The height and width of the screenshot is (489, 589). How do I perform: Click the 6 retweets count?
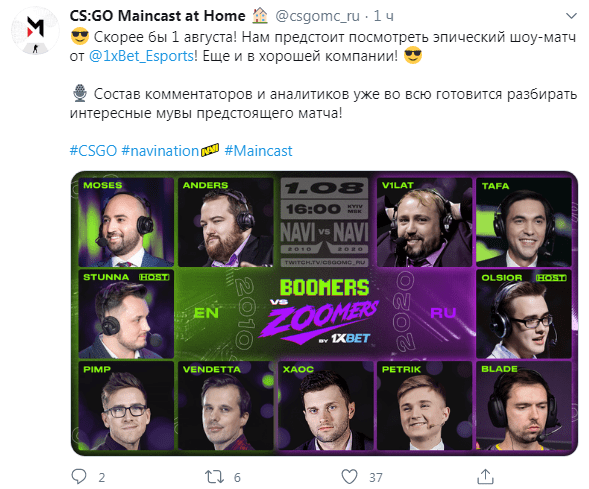[x=237, y=477]
